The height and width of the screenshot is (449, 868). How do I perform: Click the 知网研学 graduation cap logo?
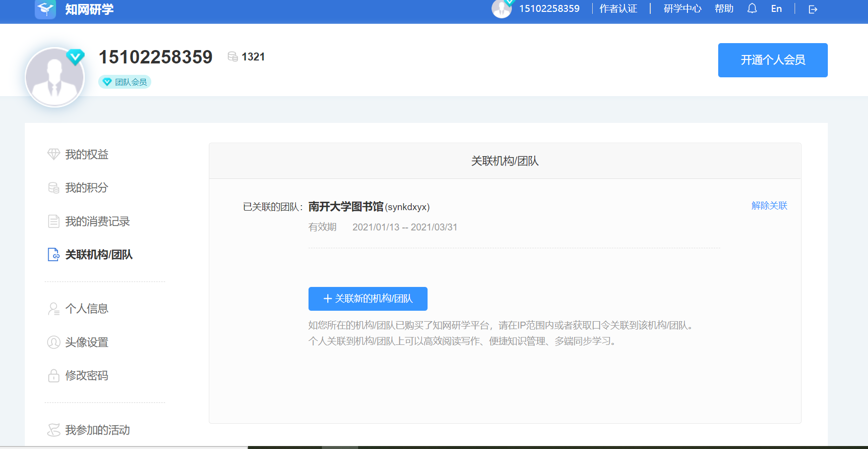(x=45, y=9)
